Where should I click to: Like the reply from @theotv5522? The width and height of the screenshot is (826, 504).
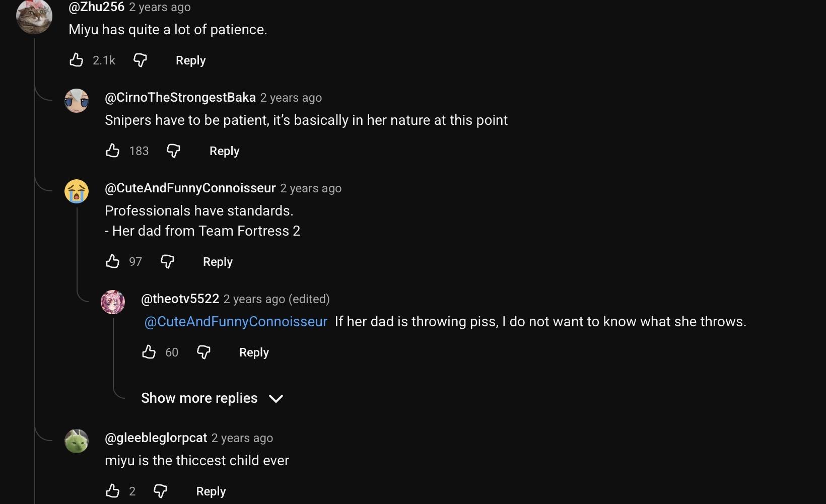(149, 352)
